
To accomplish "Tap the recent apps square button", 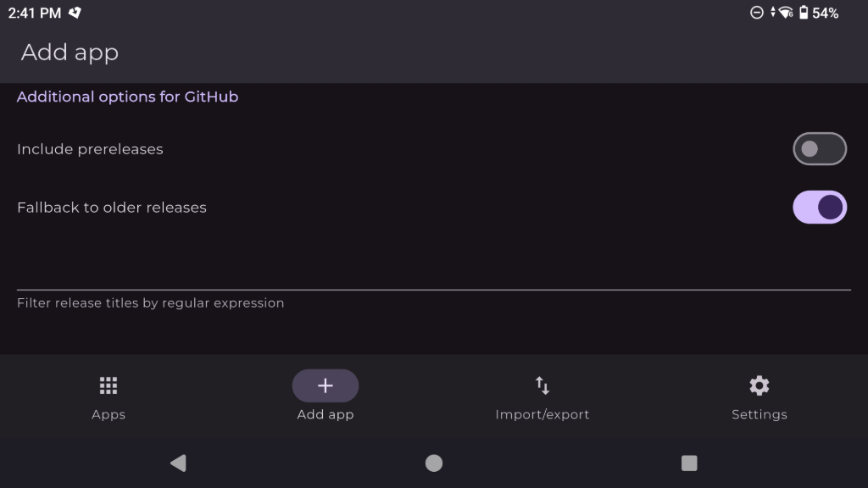I will point(689,463).
